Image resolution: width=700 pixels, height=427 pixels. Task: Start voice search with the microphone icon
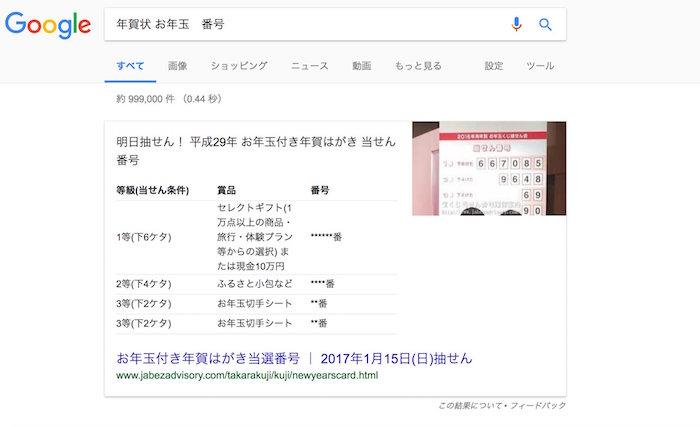click(516, 25)
